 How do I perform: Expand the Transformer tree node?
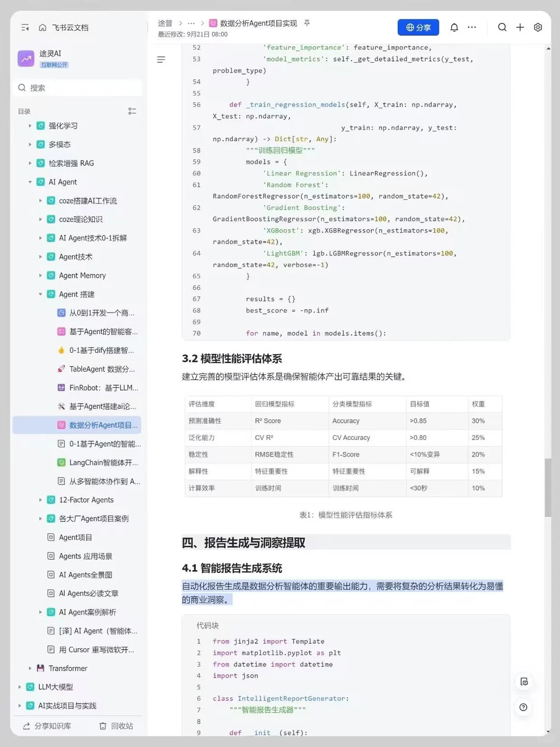tap(30, 668)
